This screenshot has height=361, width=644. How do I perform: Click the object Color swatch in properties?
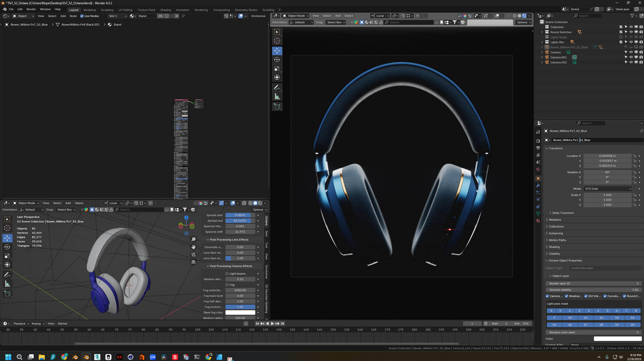(618, 339)
